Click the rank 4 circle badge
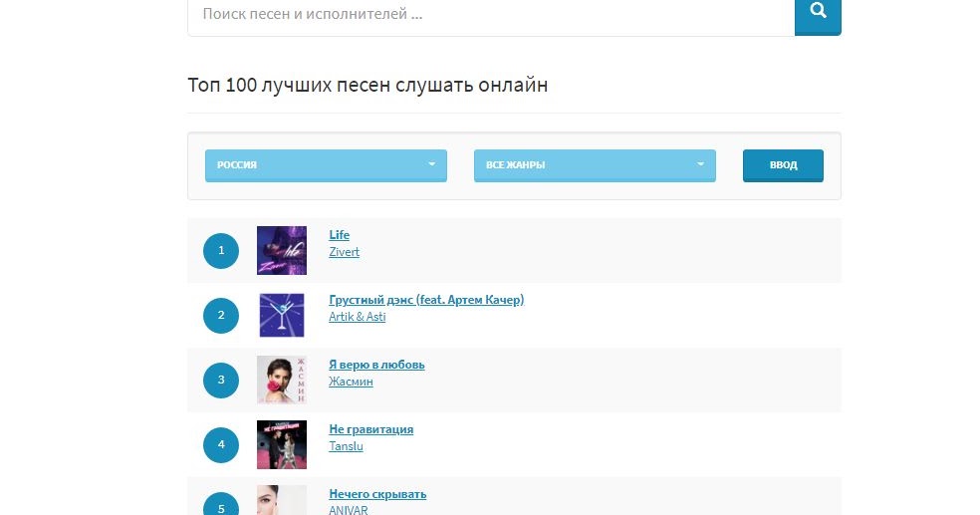Screen dimensions: 980x515 [x=221, y=445]
